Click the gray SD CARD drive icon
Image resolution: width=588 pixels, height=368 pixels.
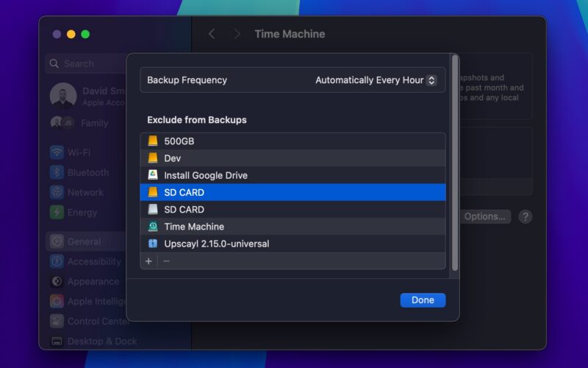(153, 209)
